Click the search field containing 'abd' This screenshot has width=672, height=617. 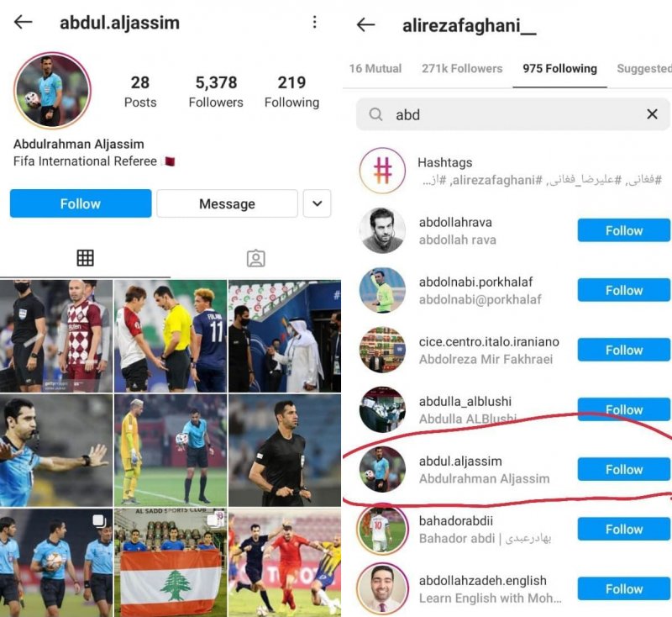coord(512,114)
